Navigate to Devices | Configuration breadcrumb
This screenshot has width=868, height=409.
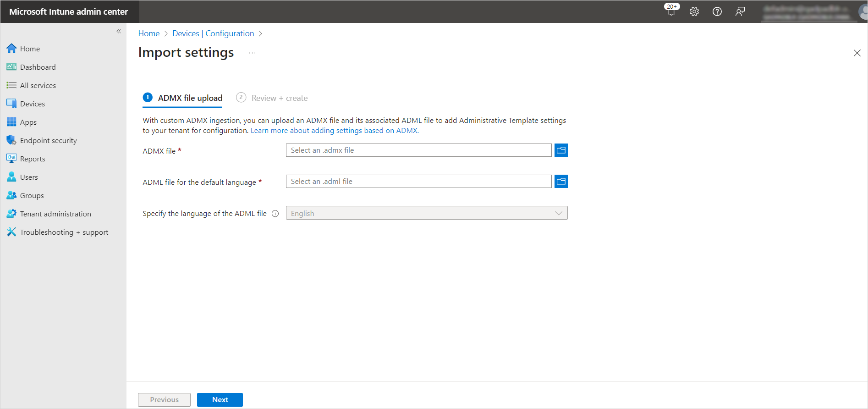coord(213,33)
